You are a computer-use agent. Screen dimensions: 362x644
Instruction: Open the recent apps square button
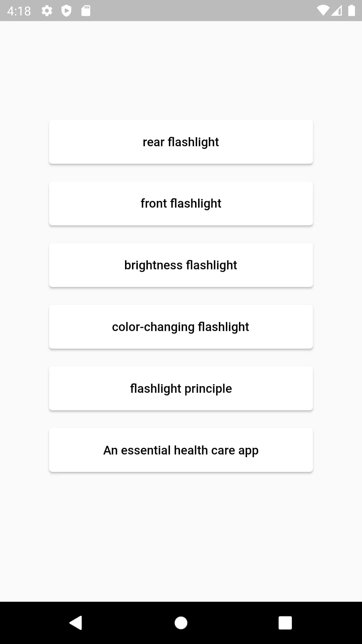285,623
